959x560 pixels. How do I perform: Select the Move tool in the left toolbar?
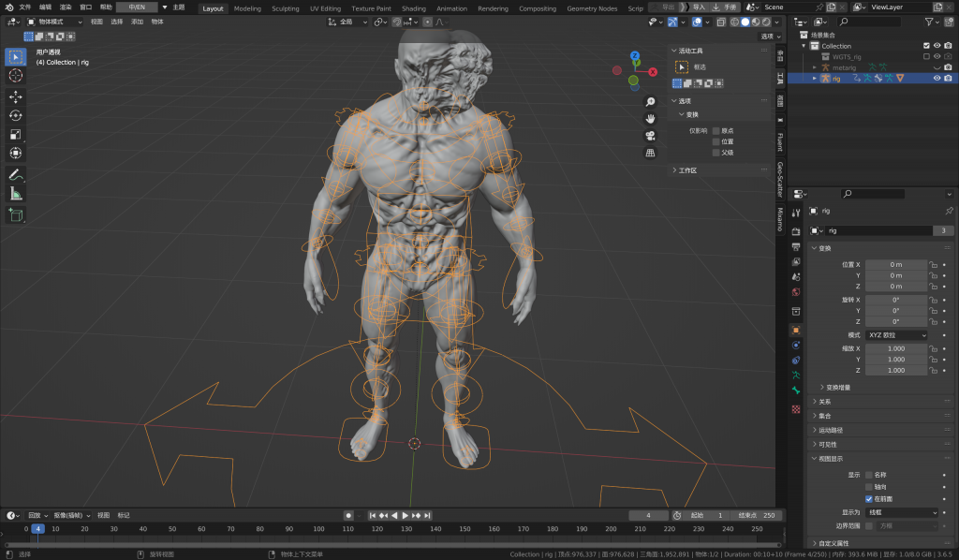coord(16,96)
